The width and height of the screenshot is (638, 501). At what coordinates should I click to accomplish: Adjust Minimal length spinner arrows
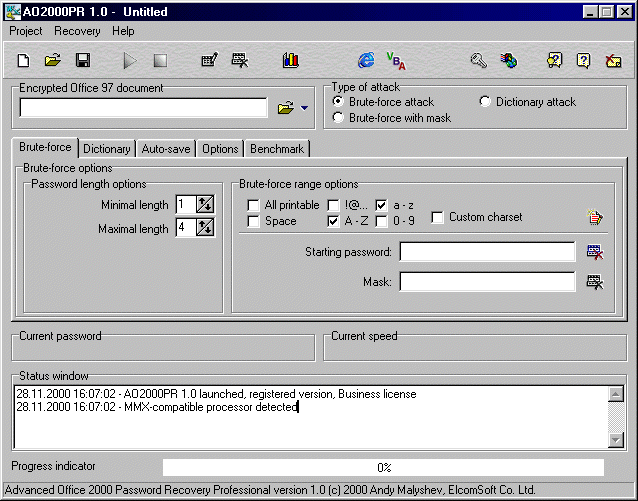point(205,204)
